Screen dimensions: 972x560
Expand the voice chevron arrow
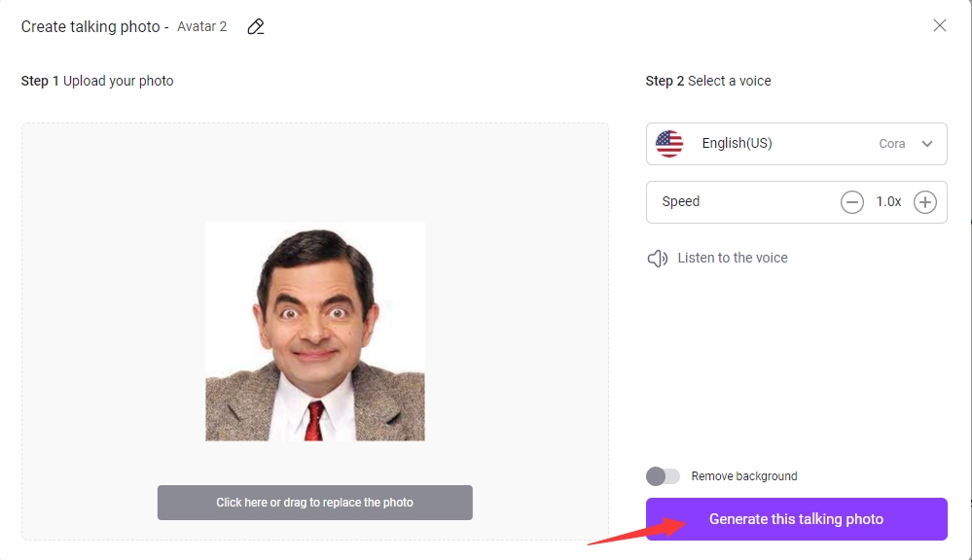927,144
